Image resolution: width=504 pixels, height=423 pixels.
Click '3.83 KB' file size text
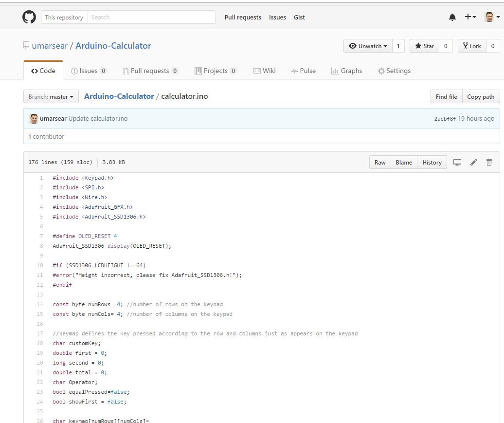113,162
